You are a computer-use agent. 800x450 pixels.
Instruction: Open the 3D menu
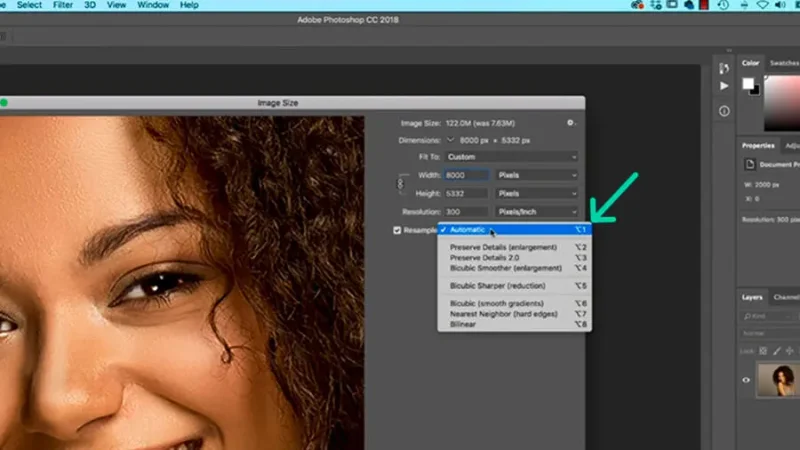(90, 5)
